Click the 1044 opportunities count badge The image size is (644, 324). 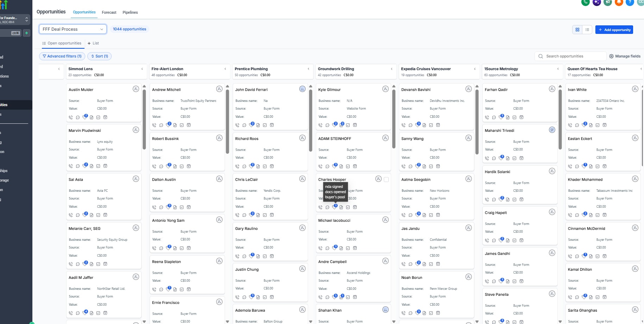[130, 29]
